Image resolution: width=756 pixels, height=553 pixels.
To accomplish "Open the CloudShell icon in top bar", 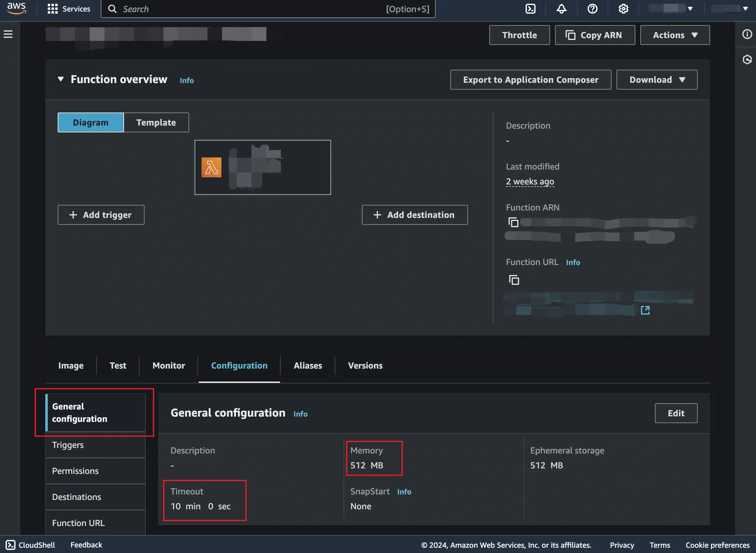I will pyautogui.click(x=531, y=9).
